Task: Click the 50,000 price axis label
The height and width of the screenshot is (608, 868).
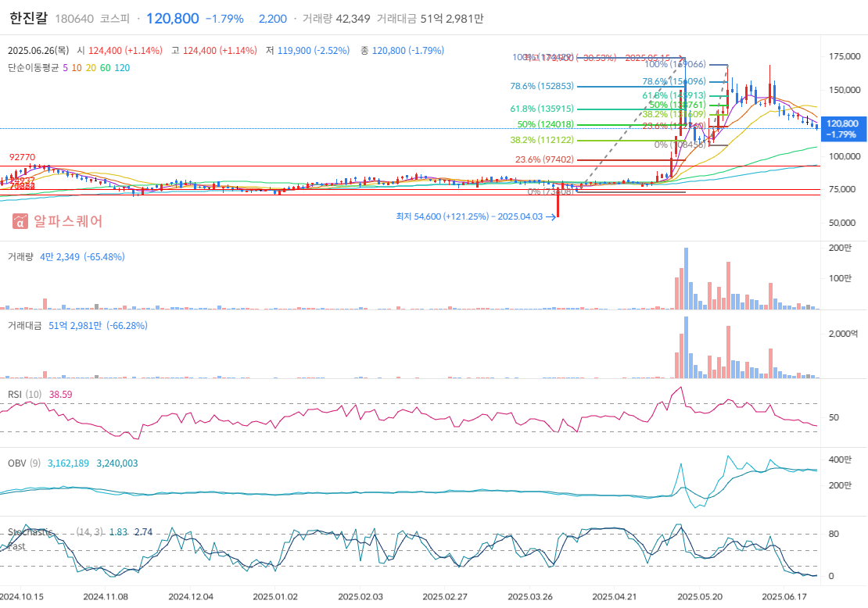Action: click(x=842, y=223)
